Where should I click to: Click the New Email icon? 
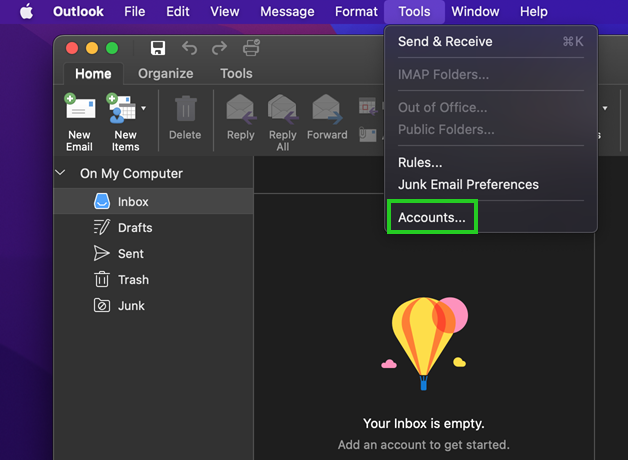79,110
